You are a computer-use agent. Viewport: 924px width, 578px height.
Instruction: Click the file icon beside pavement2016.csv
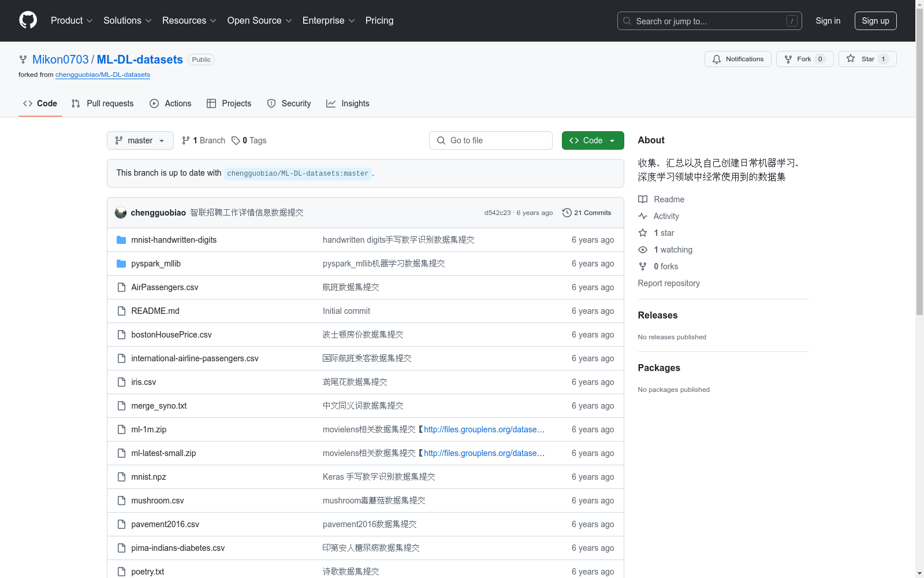121,524
